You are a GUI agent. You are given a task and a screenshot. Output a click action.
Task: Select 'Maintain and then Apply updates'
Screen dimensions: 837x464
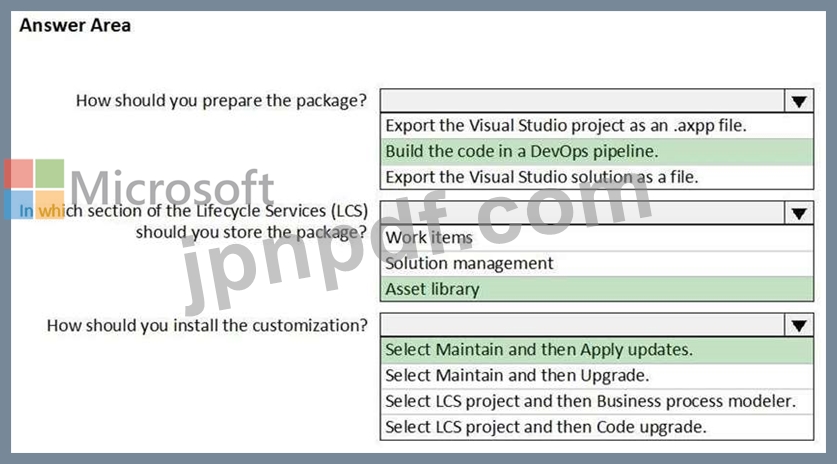(539, 350)
